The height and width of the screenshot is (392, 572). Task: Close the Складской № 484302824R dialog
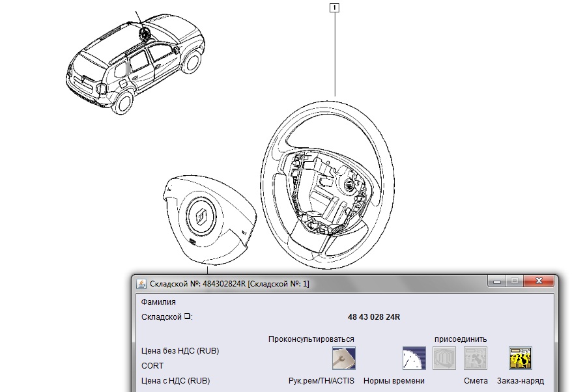point(538,282)
